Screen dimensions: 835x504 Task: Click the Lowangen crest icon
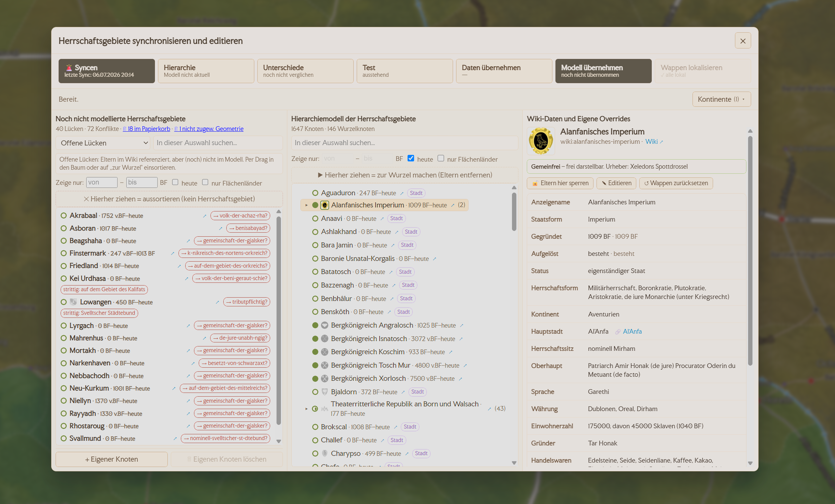(73, 302)
